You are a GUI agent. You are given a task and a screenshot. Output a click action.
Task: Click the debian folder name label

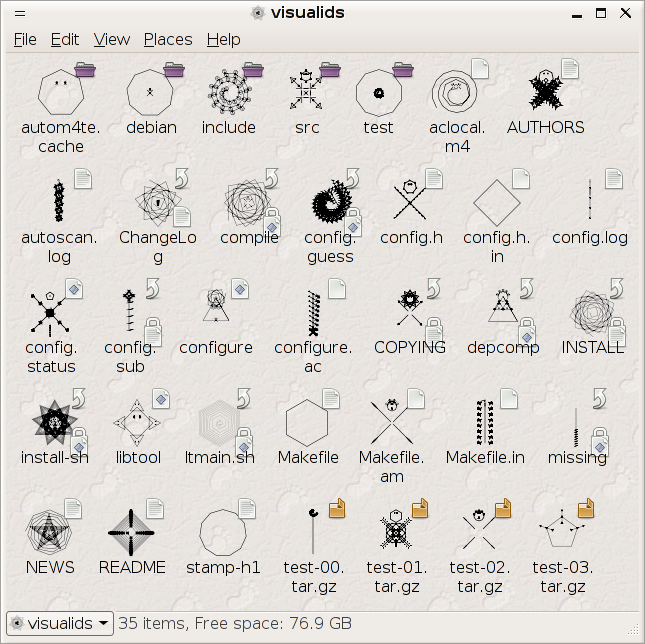[x=151, y=127]
